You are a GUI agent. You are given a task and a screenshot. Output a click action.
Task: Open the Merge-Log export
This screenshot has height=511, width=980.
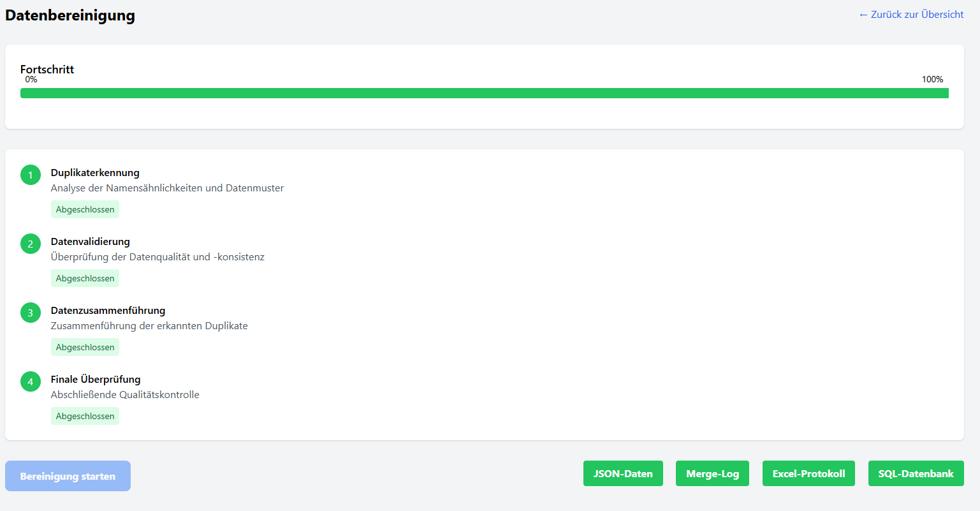(x=712, y=473)
